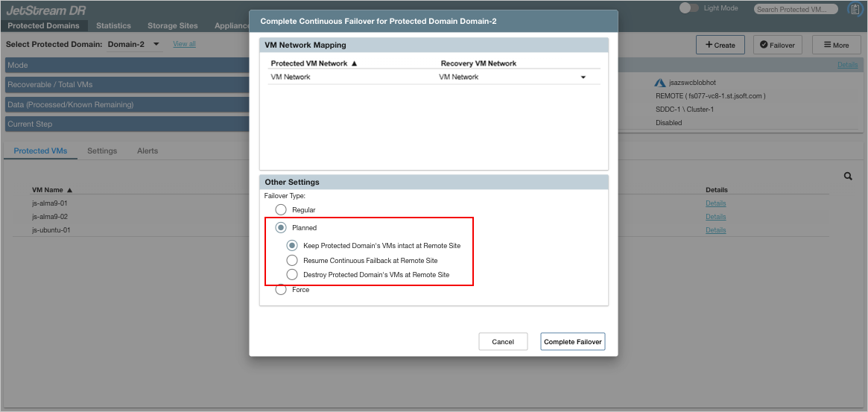The width and height of the screenshot is (868, 412).
Task: Open the Recovery VM Network dropdown
Action: pyautogui.click(x=583, y=77)
